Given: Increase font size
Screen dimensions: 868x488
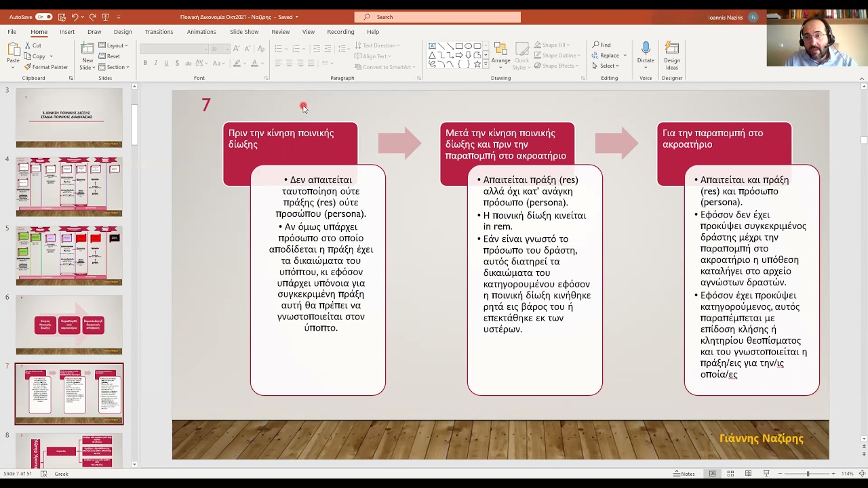Looking at the screenshot, I should point(236,49).
